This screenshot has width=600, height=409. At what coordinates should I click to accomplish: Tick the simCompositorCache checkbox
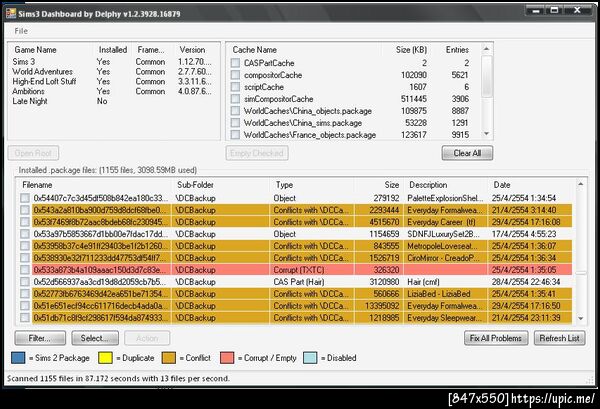235,99
